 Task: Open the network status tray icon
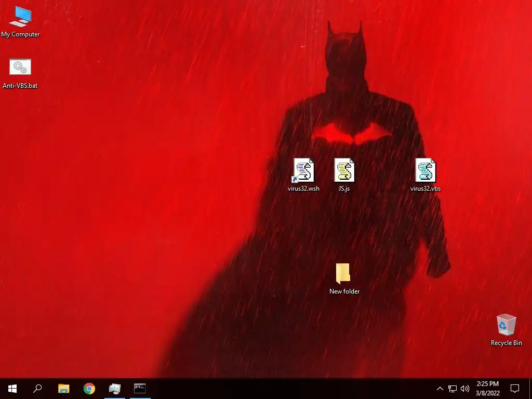click(453, 389)
